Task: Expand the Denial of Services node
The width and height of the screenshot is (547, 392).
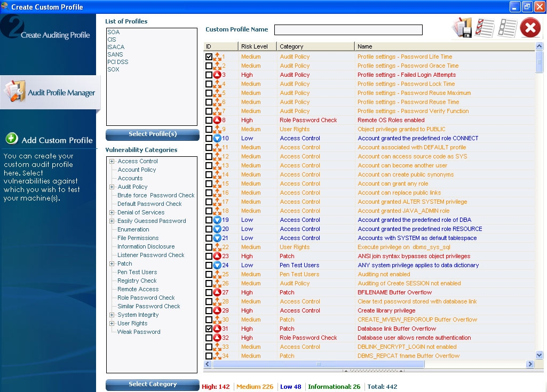Action: (112, 212)
